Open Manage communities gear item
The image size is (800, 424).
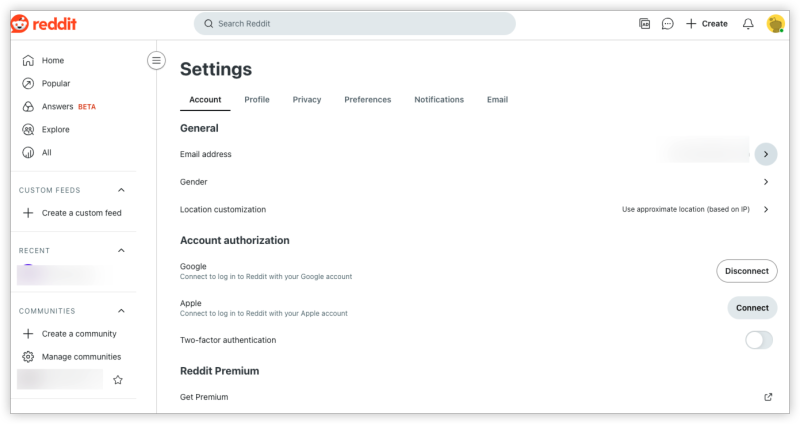72,357
